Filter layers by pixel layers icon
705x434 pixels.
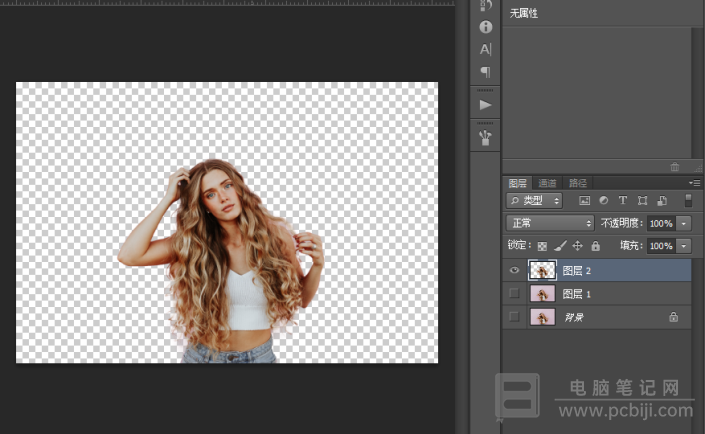coord(585,201)
